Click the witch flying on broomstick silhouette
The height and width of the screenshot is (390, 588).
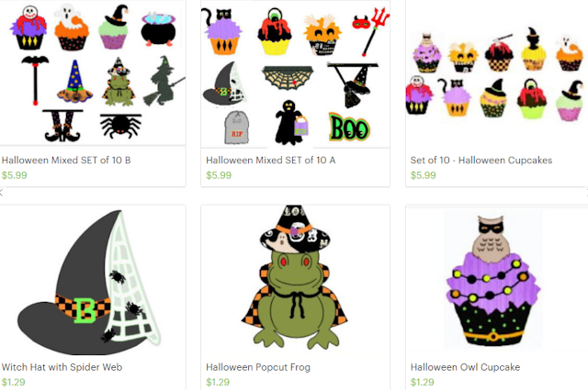point(164,82)
